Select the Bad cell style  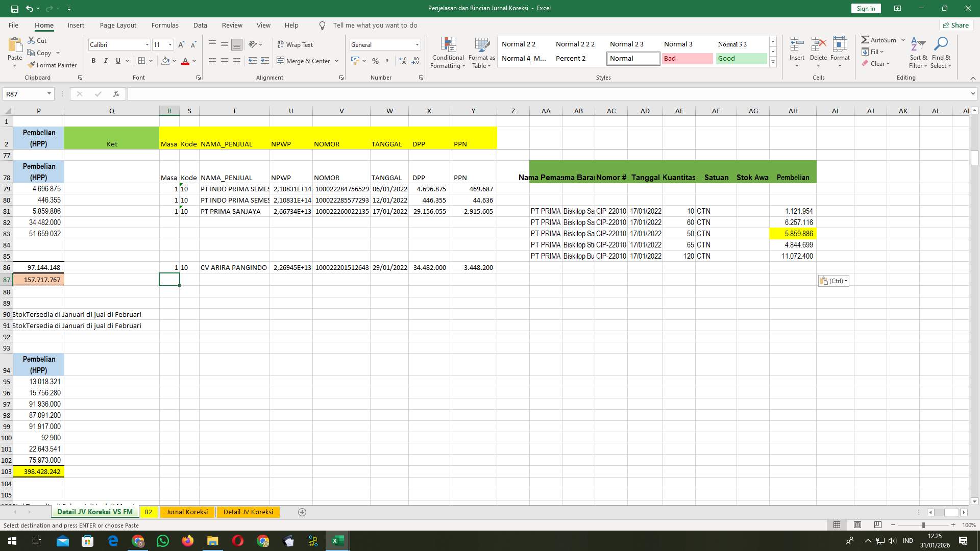click(x=688, y=58)
